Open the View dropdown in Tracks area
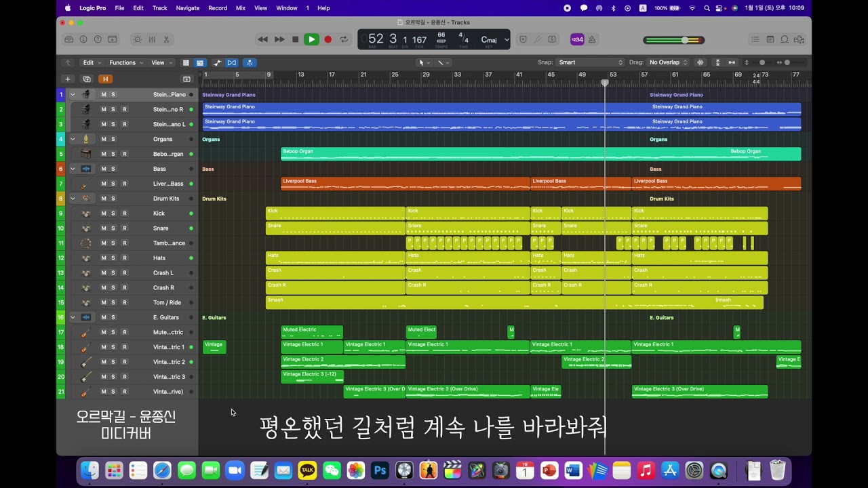Viewport: 868px width, 488px height. point(161,62)
